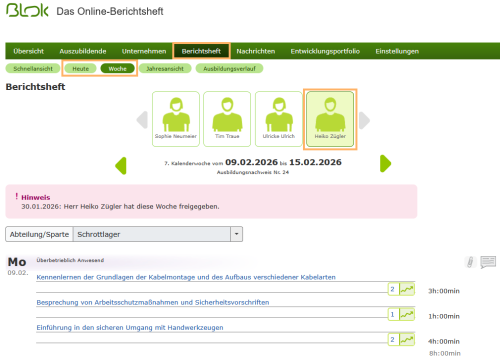Viewport: 500px width, 360px height.
Task: Open the Übersicht menu
Action: coord(29,51)
